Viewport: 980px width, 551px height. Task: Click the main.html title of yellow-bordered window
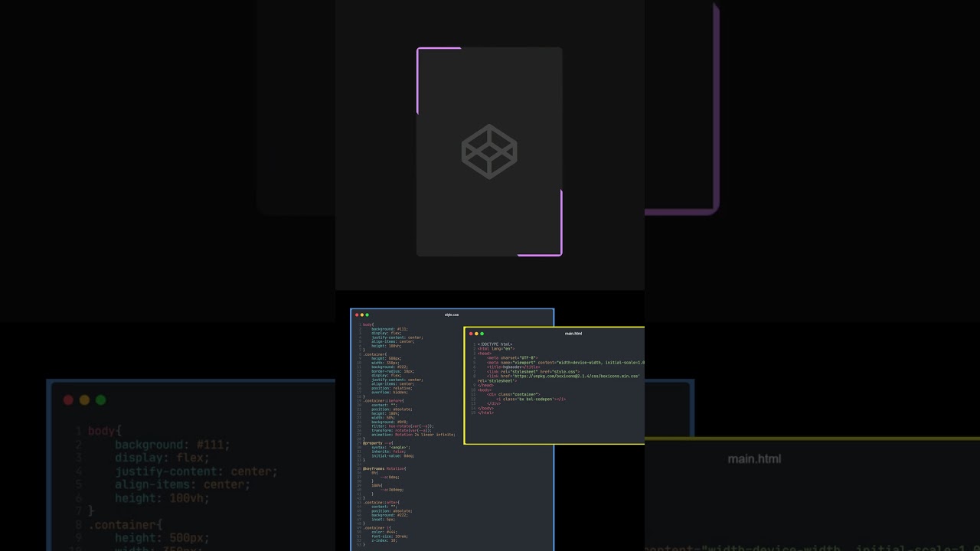coord(573,334)
